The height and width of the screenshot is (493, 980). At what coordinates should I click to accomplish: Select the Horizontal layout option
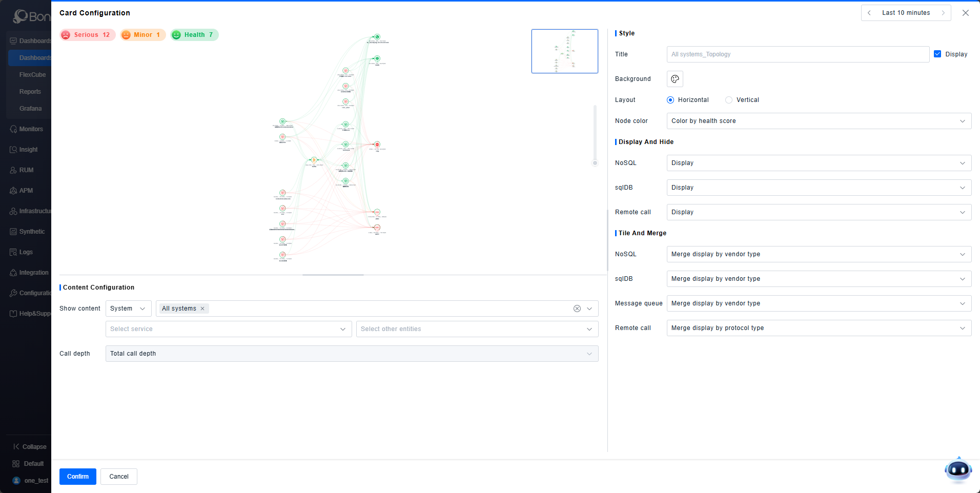pyautogui.click(x=670, y=100)
